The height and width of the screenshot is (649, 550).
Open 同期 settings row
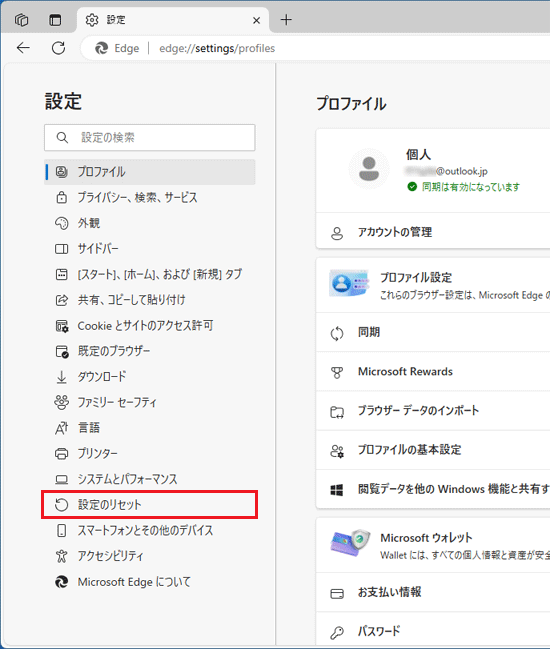(x=433, y=332)
